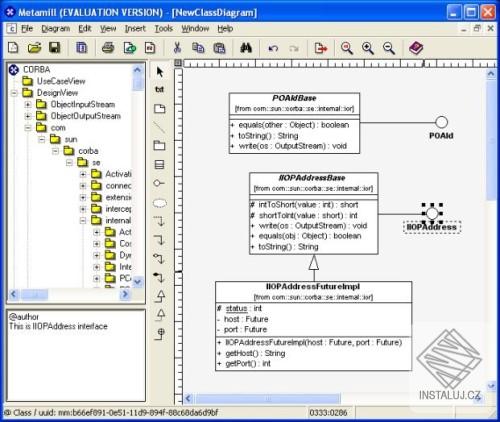500x422 pixels.
Task: Click the red exit arrow icon
Action: [x=321, y=48]
